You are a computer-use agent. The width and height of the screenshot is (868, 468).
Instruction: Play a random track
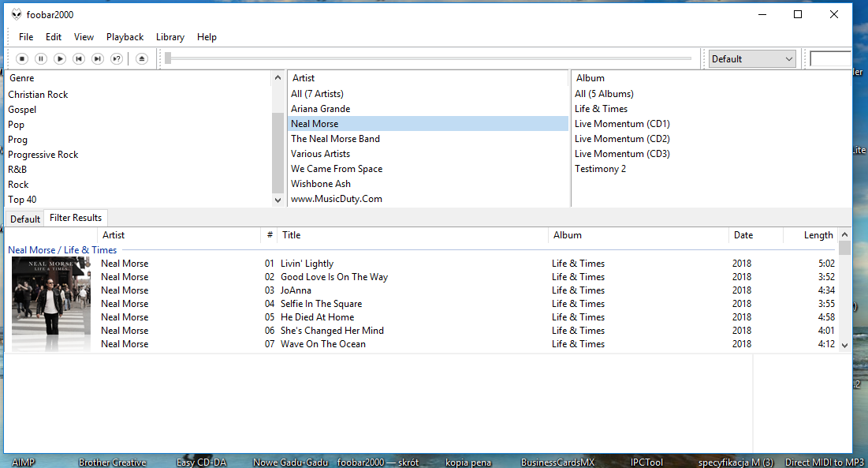tap(116, 58)
